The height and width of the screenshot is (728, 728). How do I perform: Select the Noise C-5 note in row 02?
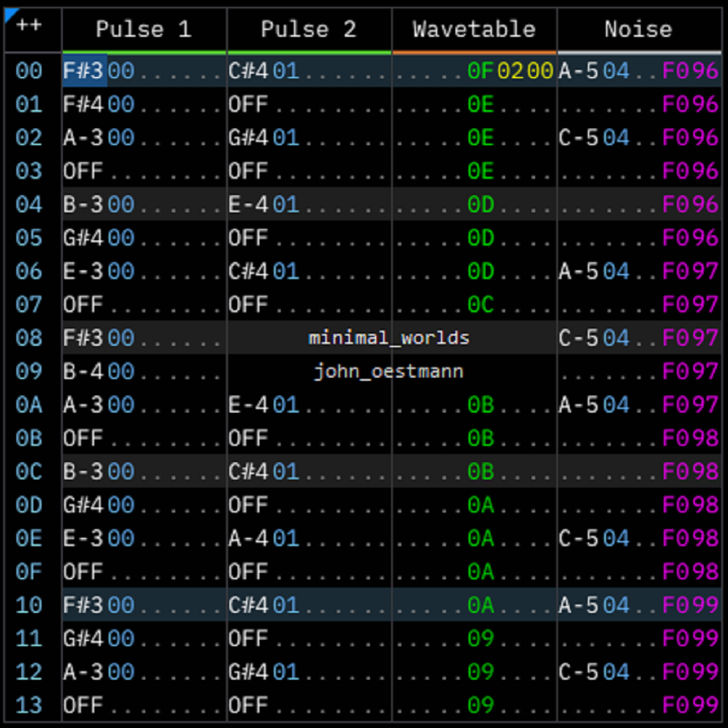point(578,138)
